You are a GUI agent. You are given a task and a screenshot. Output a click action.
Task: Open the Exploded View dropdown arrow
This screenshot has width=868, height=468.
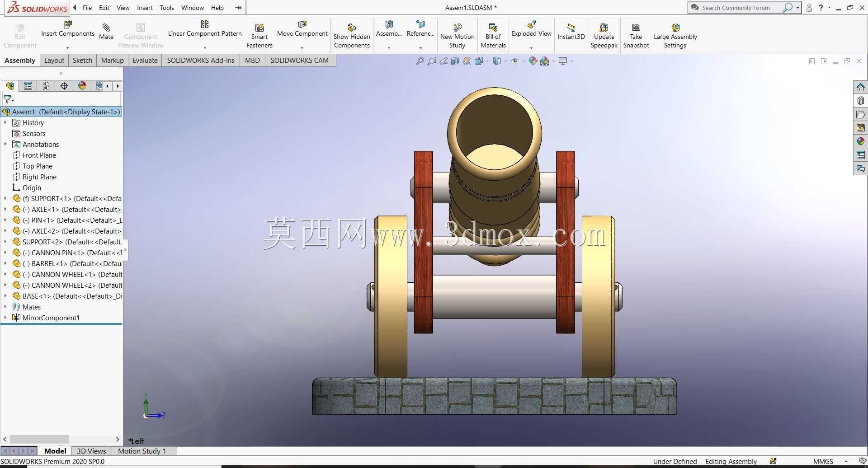pos(532,47)
